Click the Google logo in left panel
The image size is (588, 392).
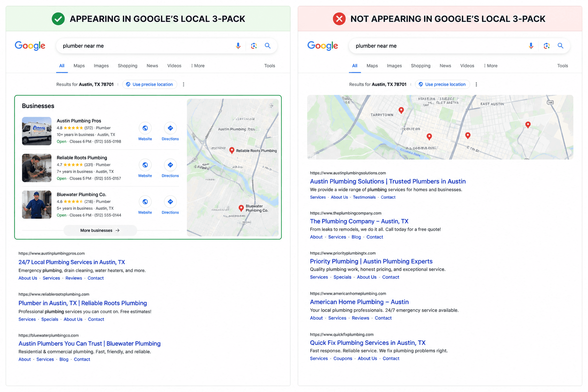point(30,46)
